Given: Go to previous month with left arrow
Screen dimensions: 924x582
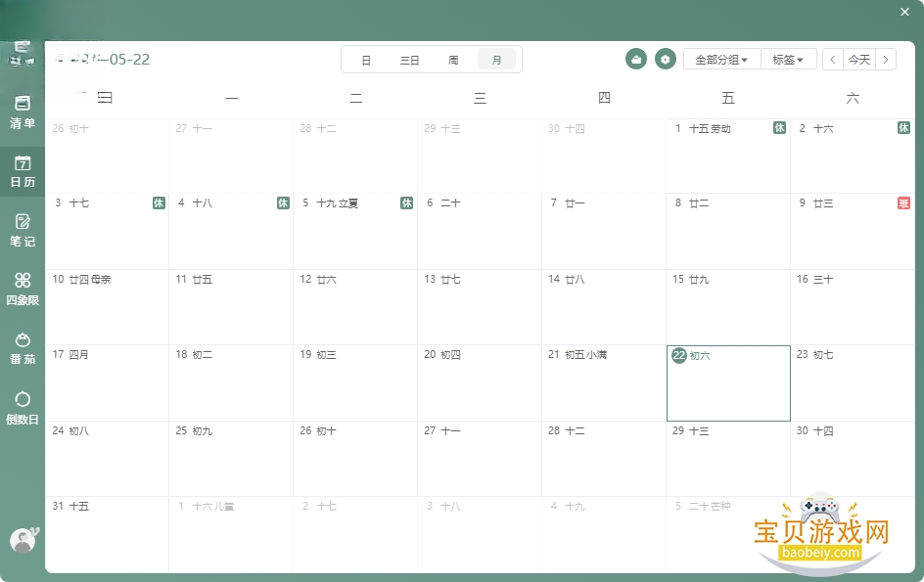Looking at the screenshot, I should (x=833, y=60).
